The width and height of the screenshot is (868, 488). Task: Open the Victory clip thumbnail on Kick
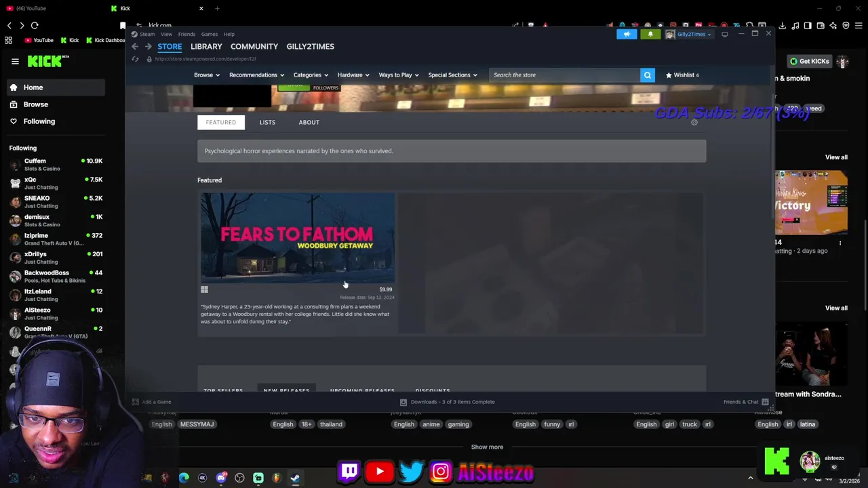pyautogui.click(x=811, y=203)
